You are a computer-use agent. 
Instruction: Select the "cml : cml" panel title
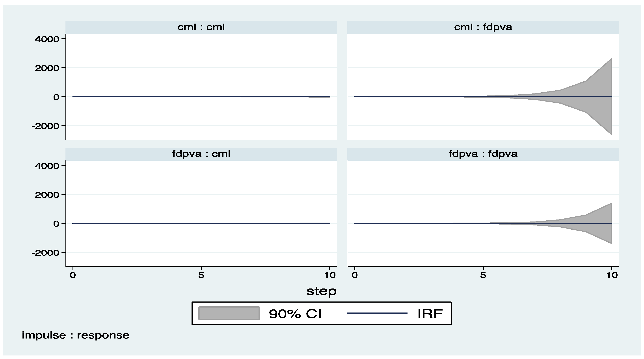point(201,27)
